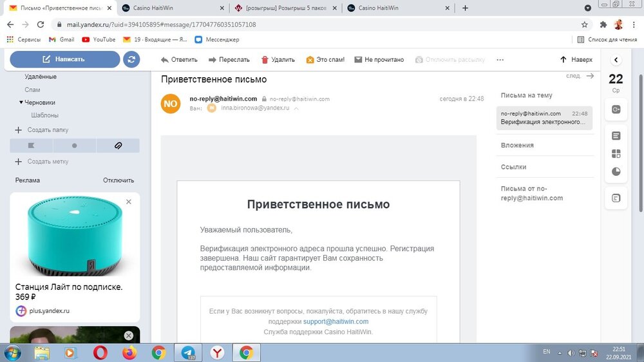Screen dimensions: 644x362
Task: Switch to last Casino HaitiWin tab
Action: click(398, 8)
